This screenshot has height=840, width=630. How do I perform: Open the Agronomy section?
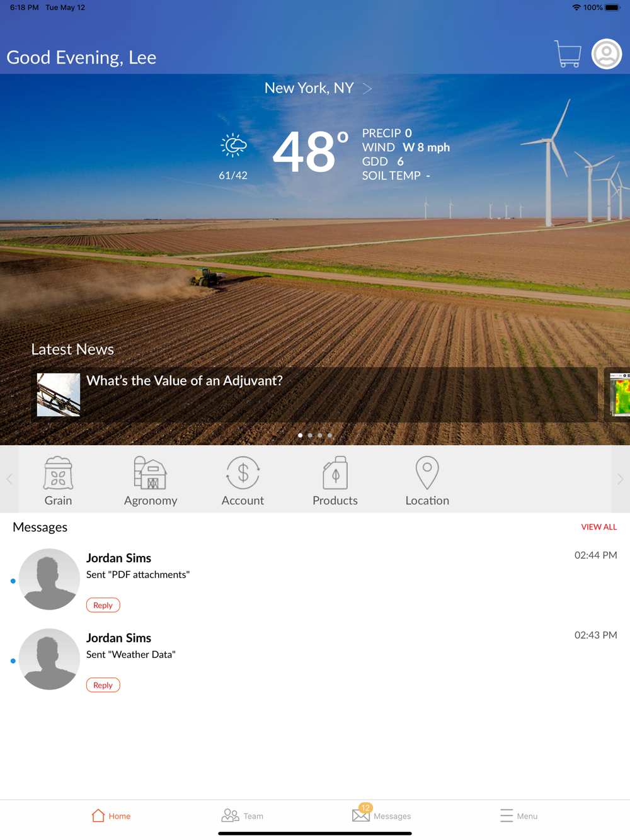[x=151, y=481]
